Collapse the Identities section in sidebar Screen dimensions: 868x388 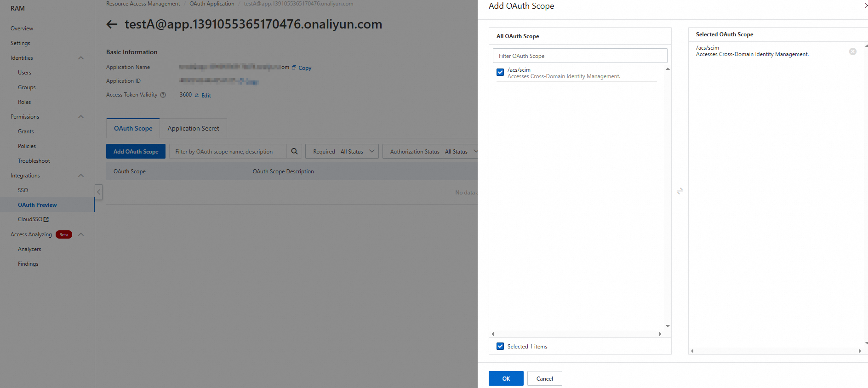[x=81, y=58]
